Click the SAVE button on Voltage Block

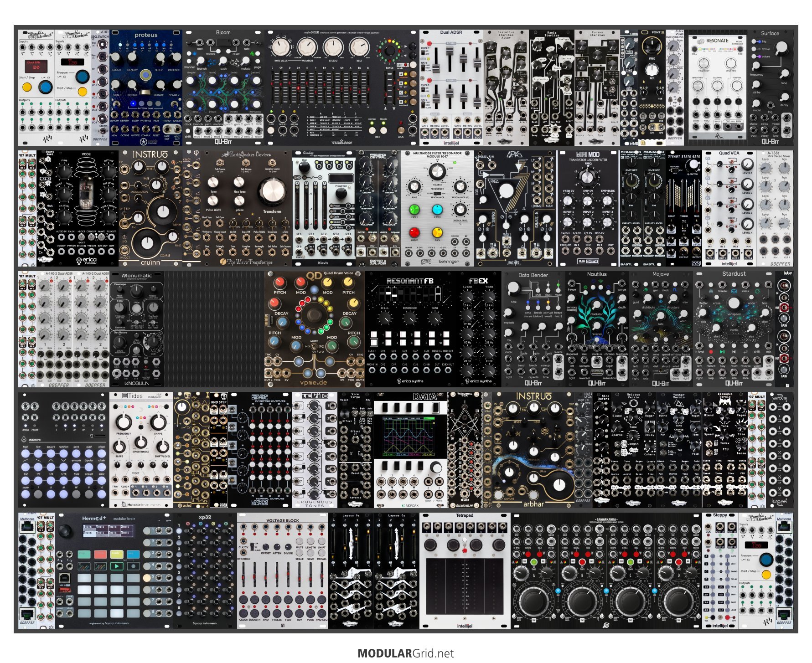(x=310, y=553)
